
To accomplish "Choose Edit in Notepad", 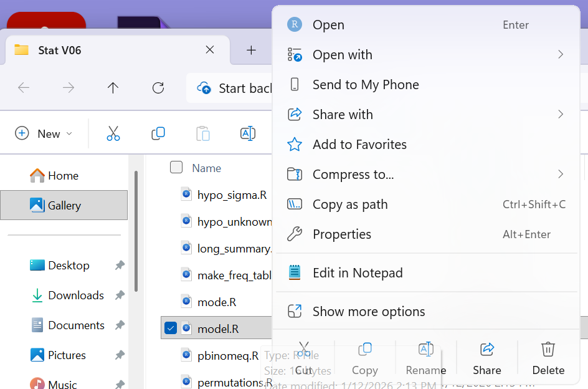I will click(358, 273).
